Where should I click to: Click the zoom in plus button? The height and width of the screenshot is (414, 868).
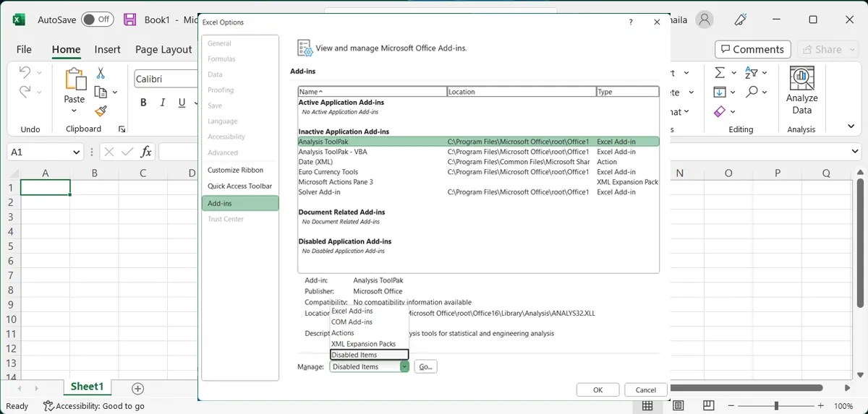(x=822, y=406)
